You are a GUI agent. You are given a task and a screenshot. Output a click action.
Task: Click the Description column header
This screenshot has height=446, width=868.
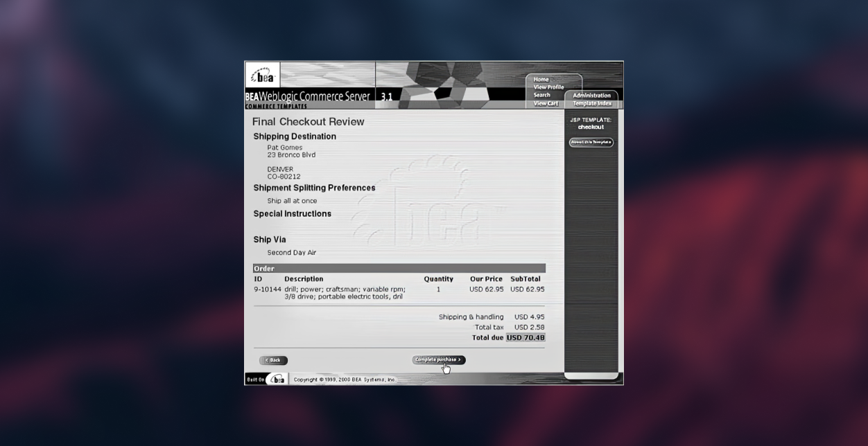(304, 279)
